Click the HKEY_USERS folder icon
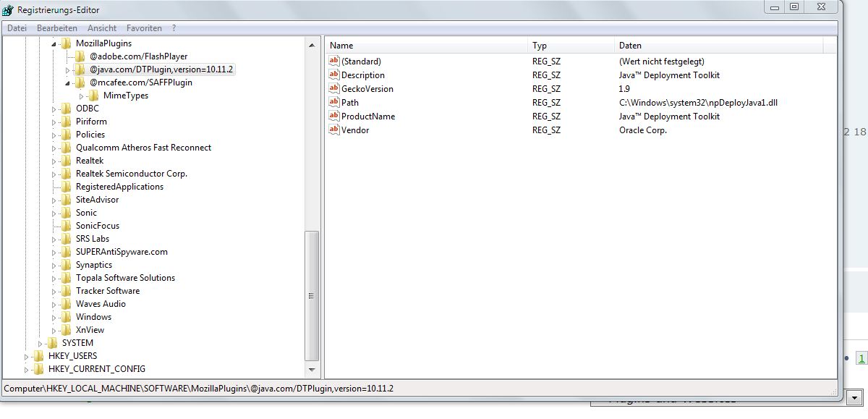Screen dimensions: 868x419 pyautogui.click(x=39, y=356)
